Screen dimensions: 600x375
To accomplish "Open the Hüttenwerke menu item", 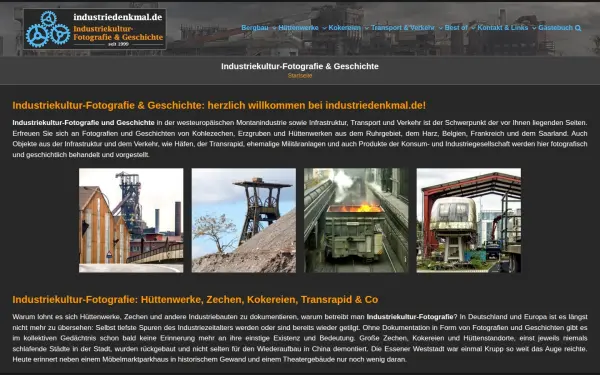I will pos(298,28).
